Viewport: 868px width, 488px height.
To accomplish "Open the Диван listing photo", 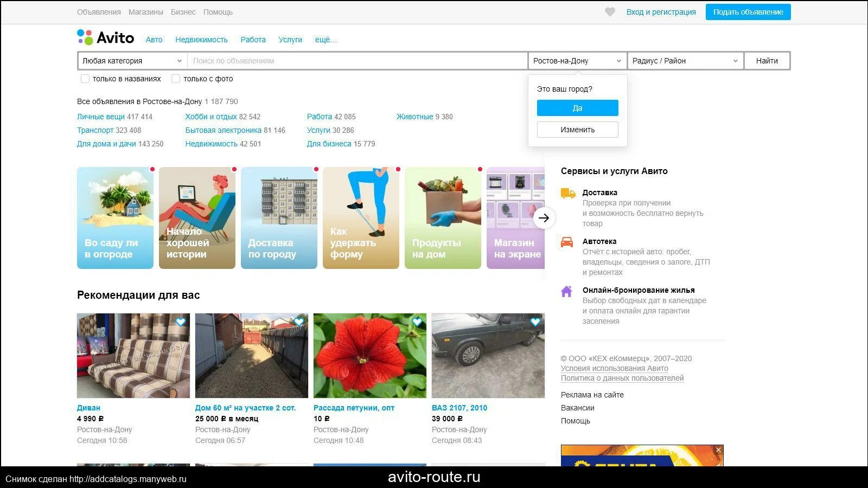I will [x=133, y=356].
